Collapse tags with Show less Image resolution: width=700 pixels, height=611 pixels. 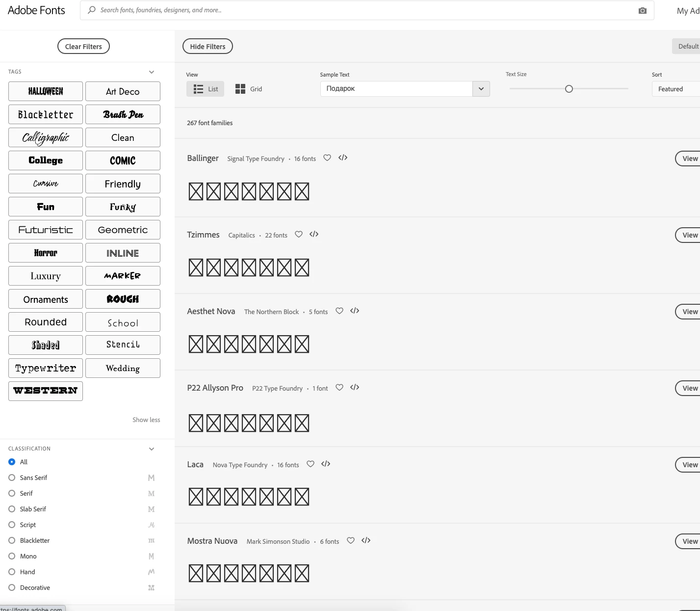pyautogui.click(x=146, y=420)
